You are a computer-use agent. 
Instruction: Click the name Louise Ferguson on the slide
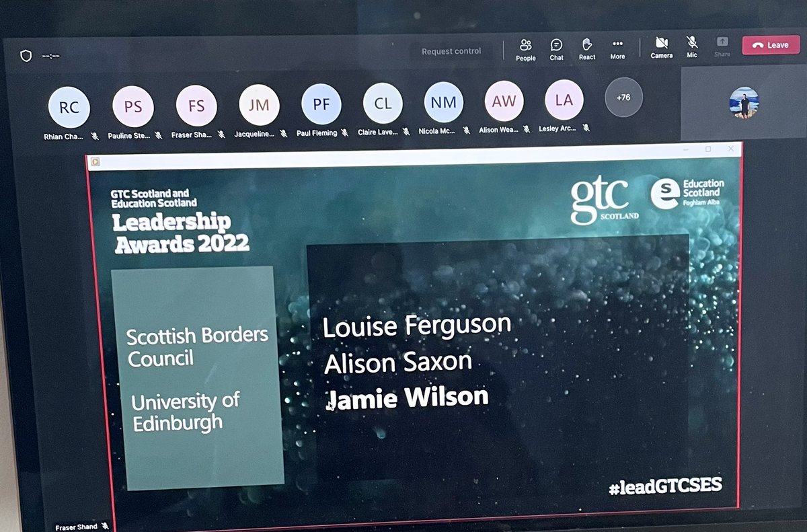tap(417, 326)
